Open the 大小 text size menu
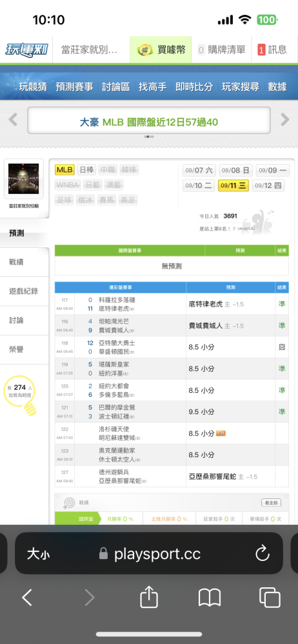 (38, 554)
